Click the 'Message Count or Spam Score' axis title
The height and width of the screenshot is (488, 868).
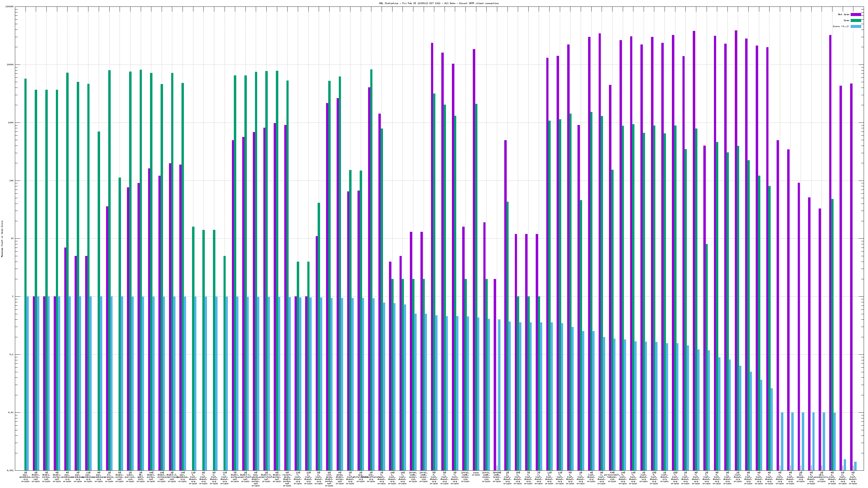tap(2, 239)
